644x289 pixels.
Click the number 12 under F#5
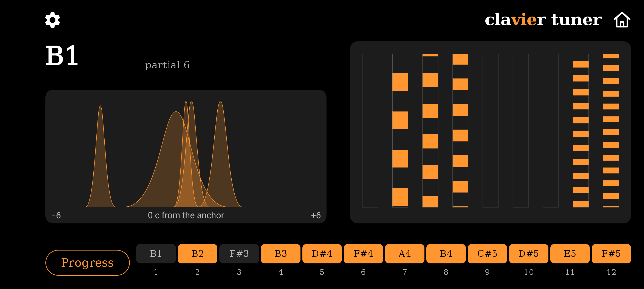pos(611,272)
